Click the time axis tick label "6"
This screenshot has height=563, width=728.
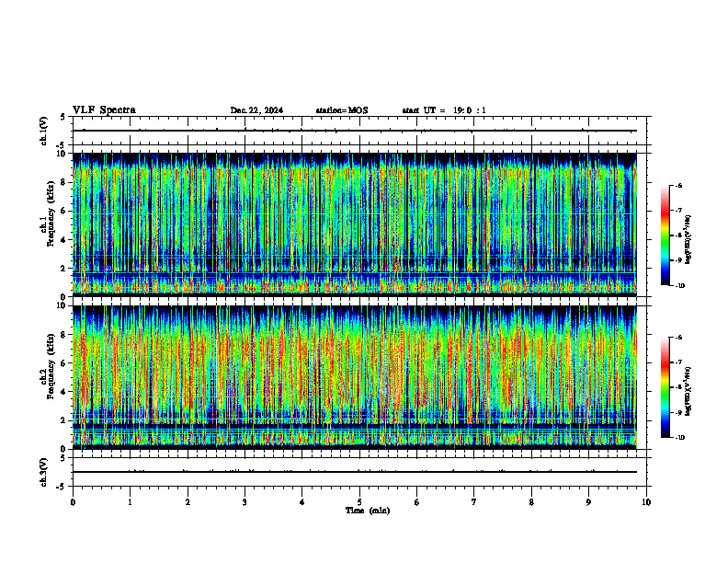[417, 502]
